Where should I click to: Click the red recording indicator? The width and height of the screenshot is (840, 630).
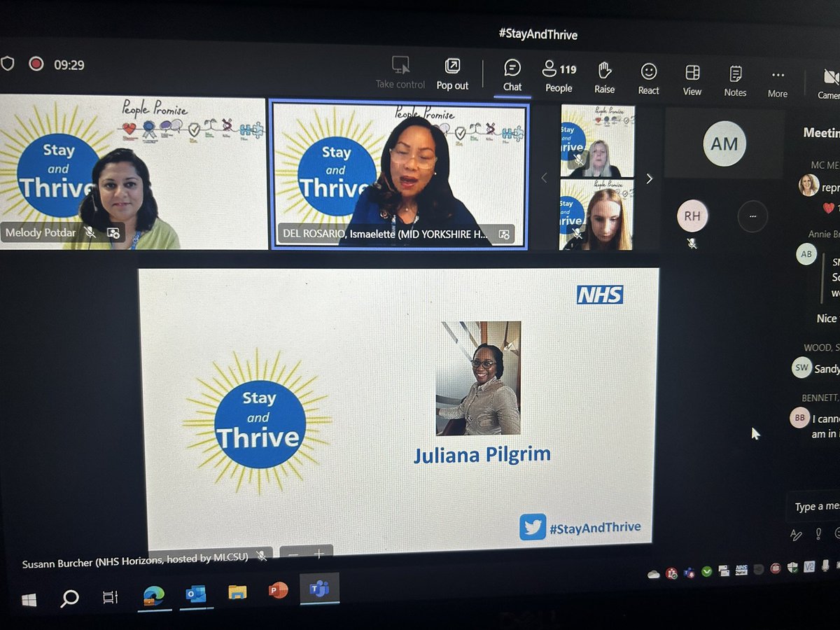tap(36, 64)
